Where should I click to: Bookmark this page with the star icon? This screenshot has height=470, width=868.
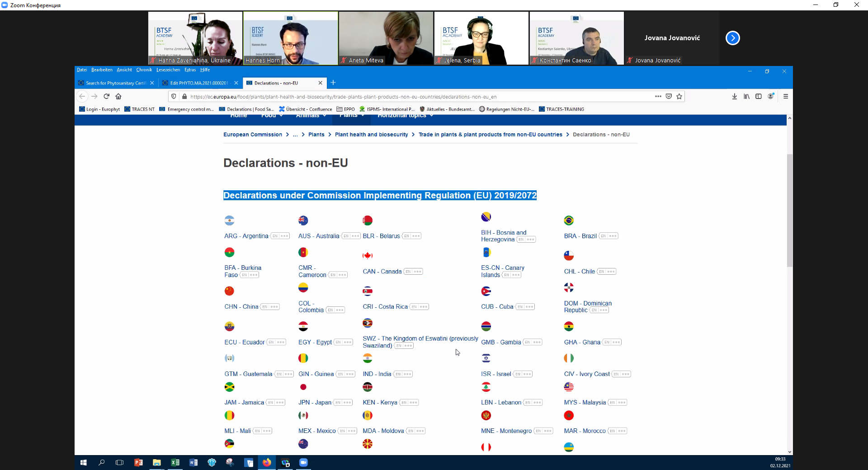(x=679, y=96)
